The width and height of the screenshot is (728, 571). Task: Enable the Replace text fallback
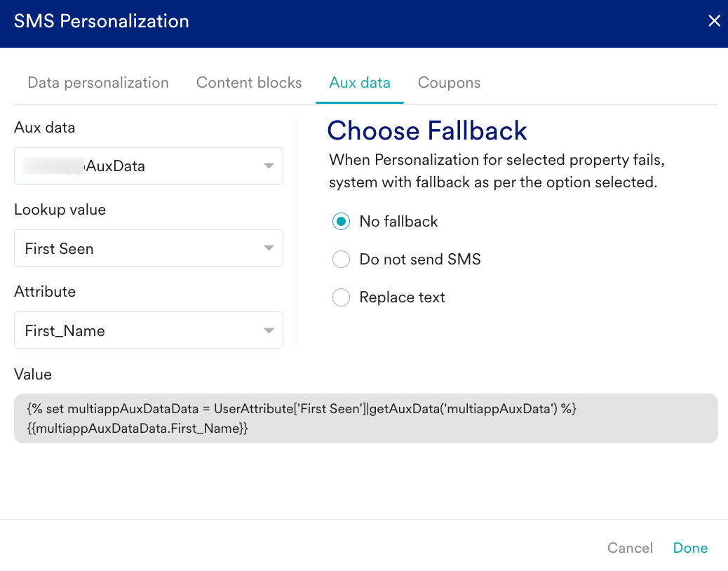[x=341, y=297]
